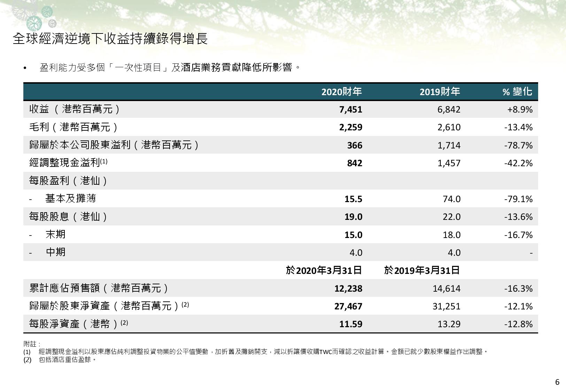Click the change value -78.7%
Image resolution: width=566 pixels, height=392 pixels.
coord(519,145)
